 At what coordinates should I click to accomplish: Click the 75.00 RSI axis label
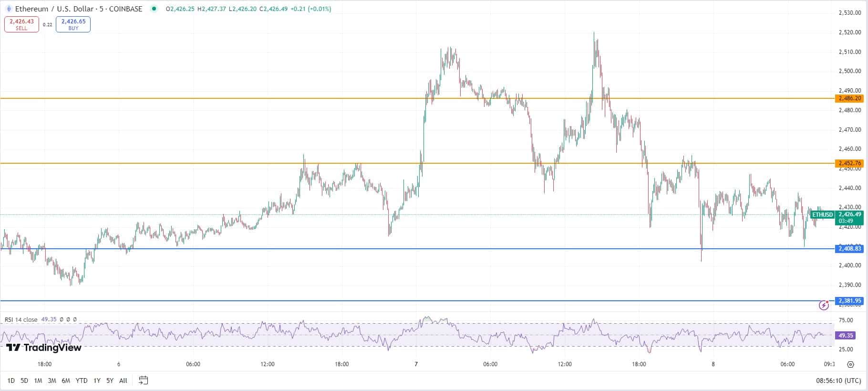846,320
